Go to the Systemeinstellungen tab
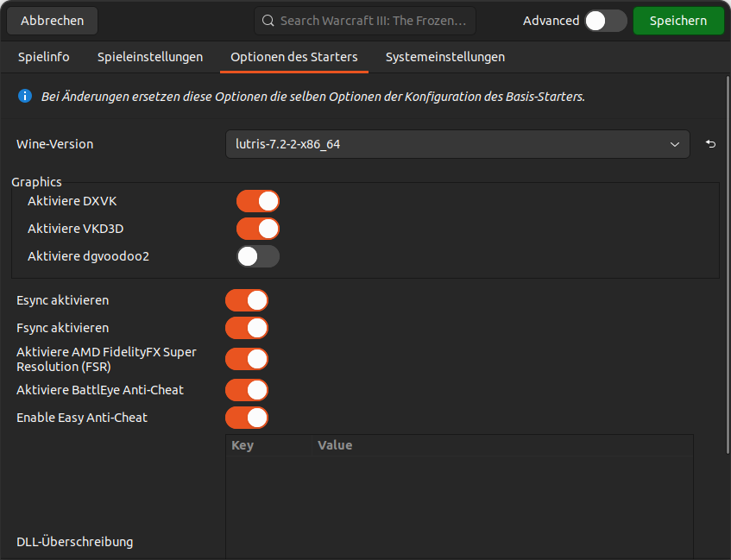The height and width of the screenshot is (560, 731). pyautogui.click(x=445, y=57)
